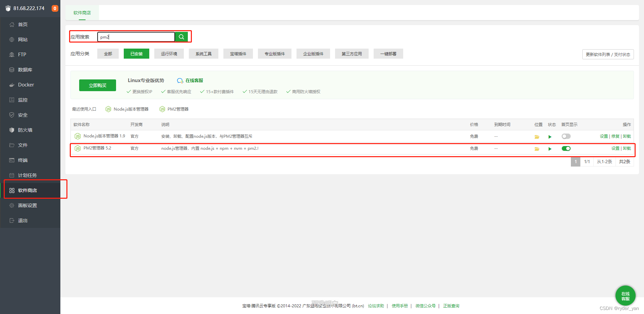Filter by 企业版插件 category
The height and width of the screenshot is (314, 644).
[x=313, y=54]
